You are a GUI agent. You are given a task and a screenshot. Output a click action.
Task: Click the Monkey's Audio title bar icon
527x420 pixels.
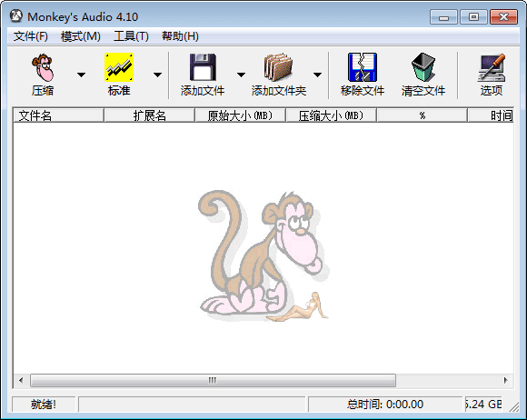coord(16,16)
